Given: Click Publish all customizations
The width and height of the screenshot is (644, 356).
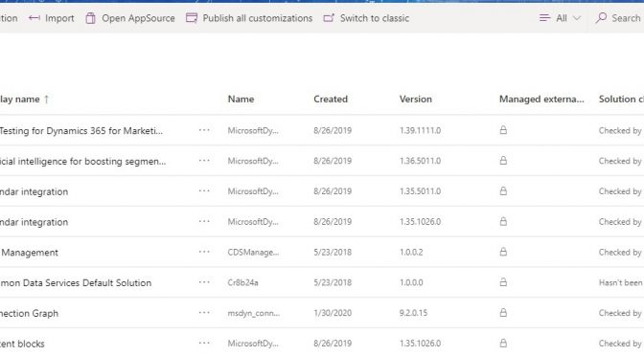Looking at the screenshot, I should point(249,18).
